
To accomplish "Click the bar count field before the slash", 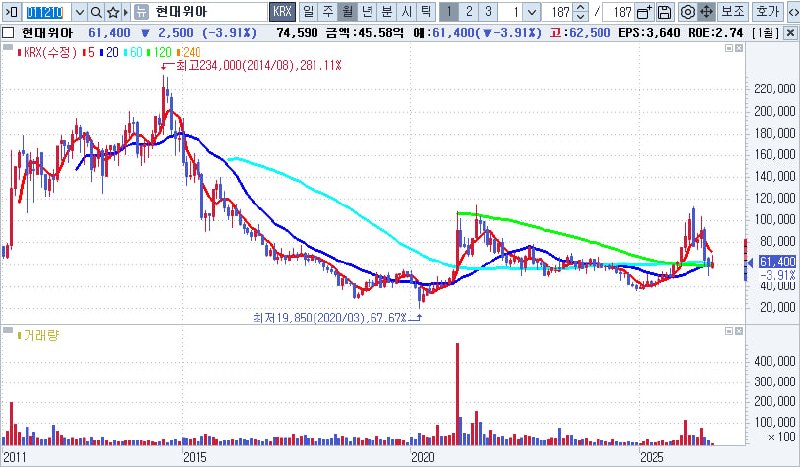I will tap(558, 12).
